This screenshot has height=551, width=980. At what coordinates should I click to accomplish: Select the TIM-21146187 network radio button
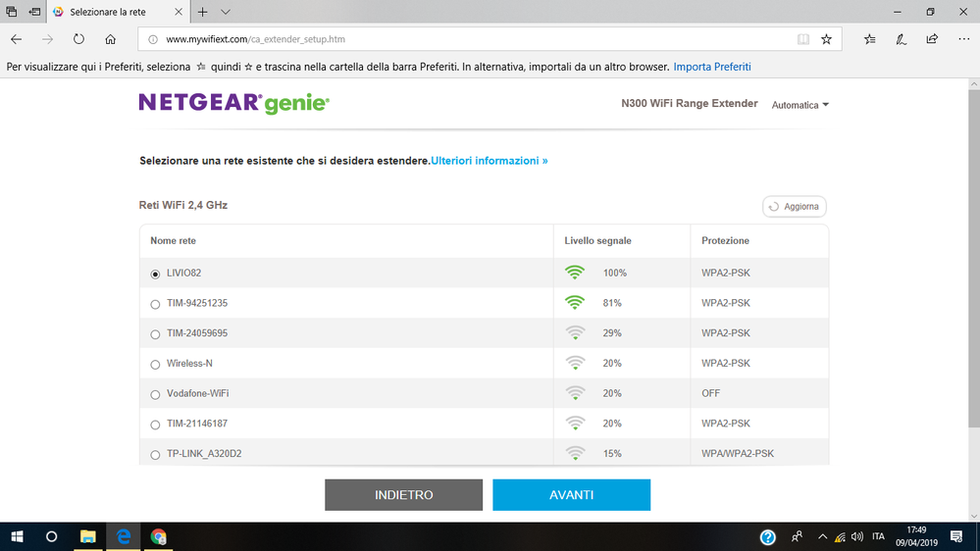(x=155, y=425)
